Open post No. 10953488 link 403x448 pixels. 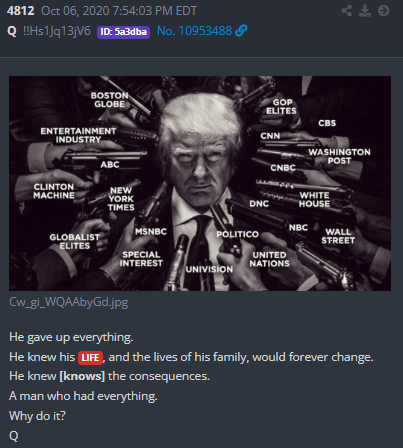point(194,31)
